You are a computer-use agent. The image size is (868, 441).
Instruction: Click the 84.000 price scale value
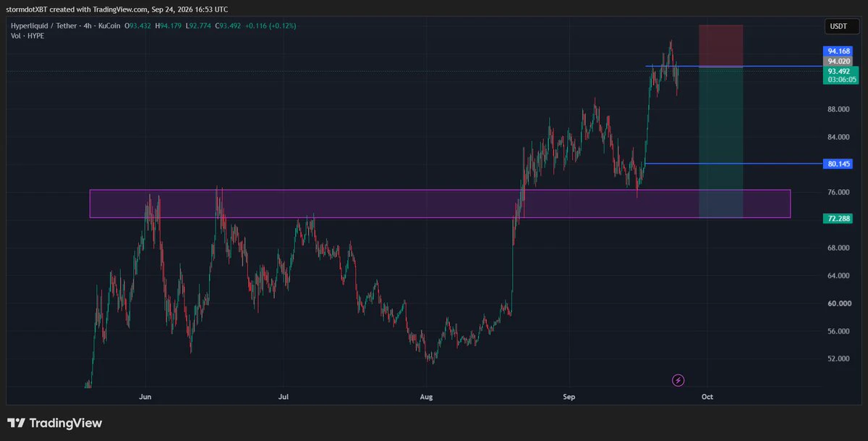[839, 137]
